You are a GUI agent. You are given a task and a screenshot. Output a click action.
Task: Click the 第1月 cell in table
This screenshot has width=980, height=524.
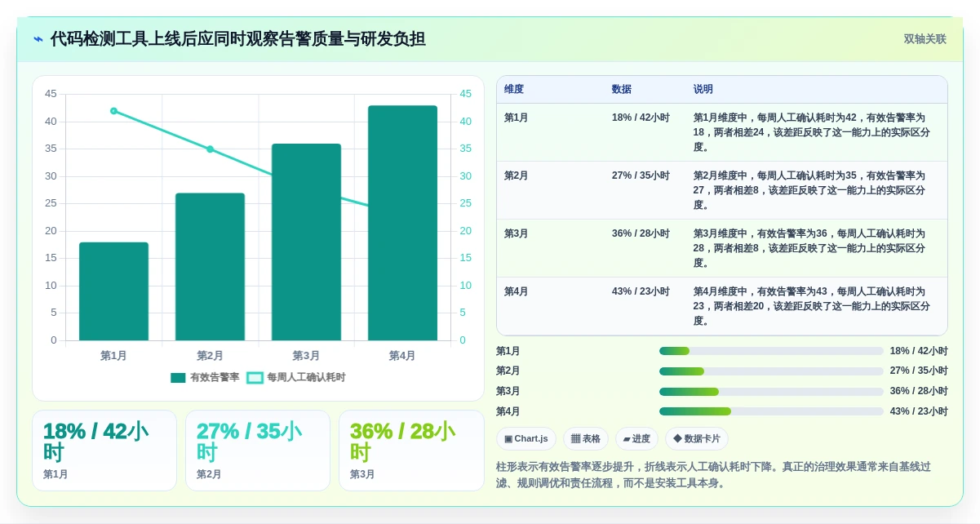click(x=516, y=118)
